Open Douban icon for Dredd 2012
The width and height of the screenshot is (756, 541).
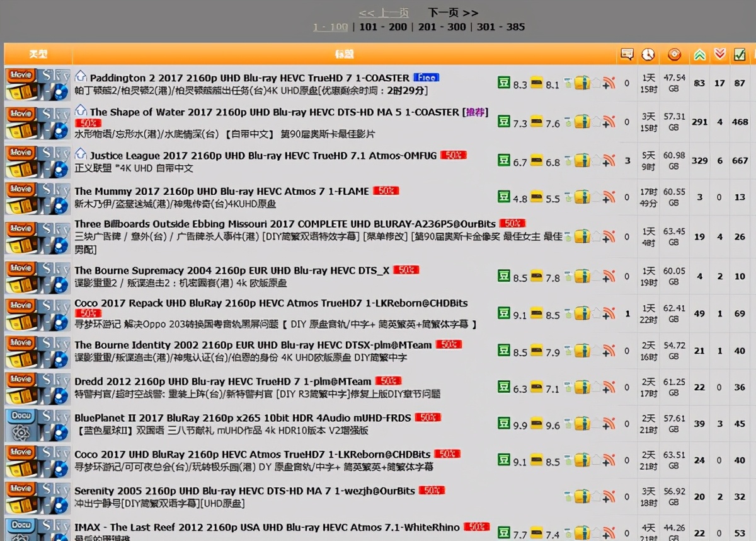coord(503,387)
